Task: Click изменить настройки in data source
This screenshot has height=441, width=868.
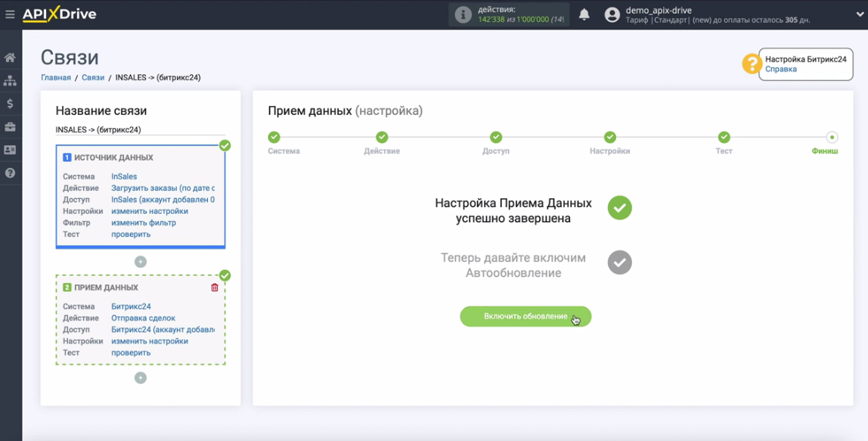Action: [x=150, y=211]
